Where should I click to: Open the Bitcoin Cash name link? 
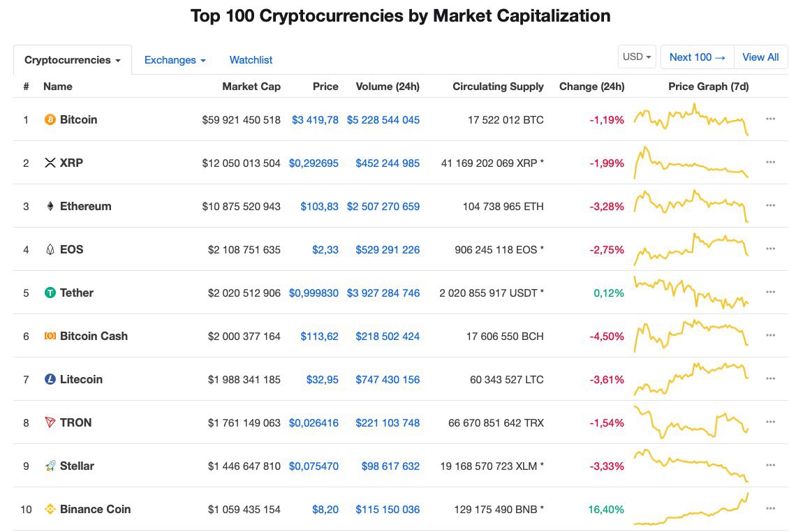pos(94,336)
